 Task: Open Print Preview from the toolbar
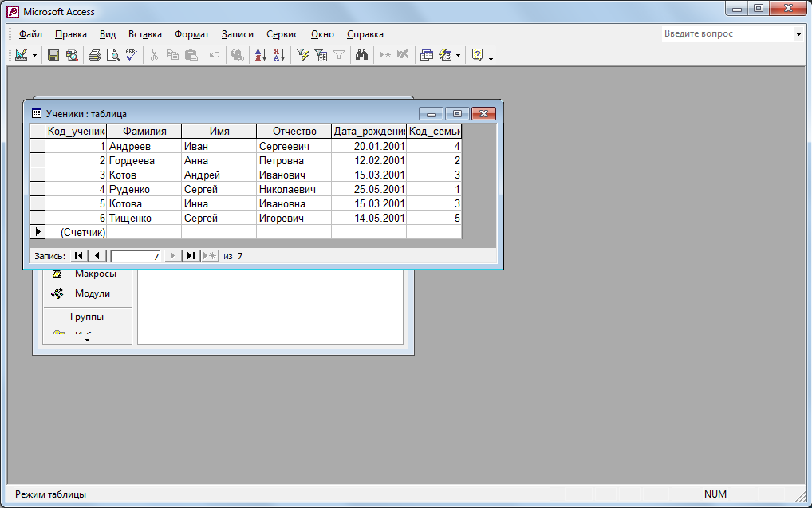(x=112, y=55)
